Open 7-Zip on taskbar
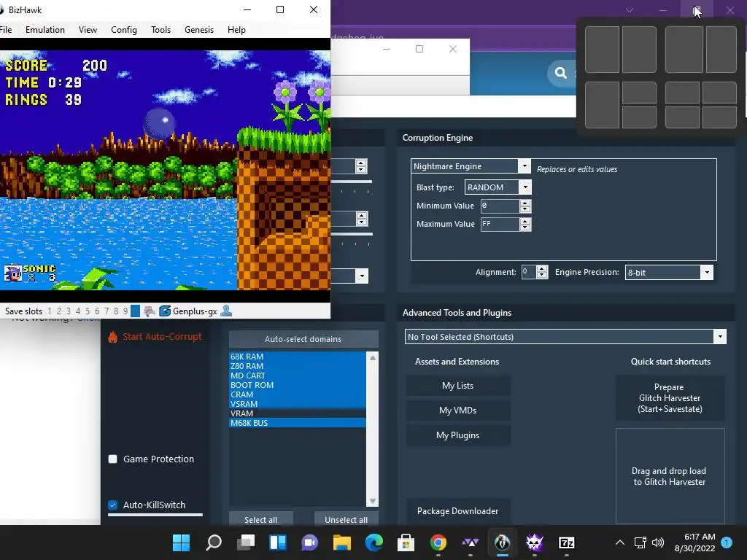747x560 pixels. coord(566,542)
